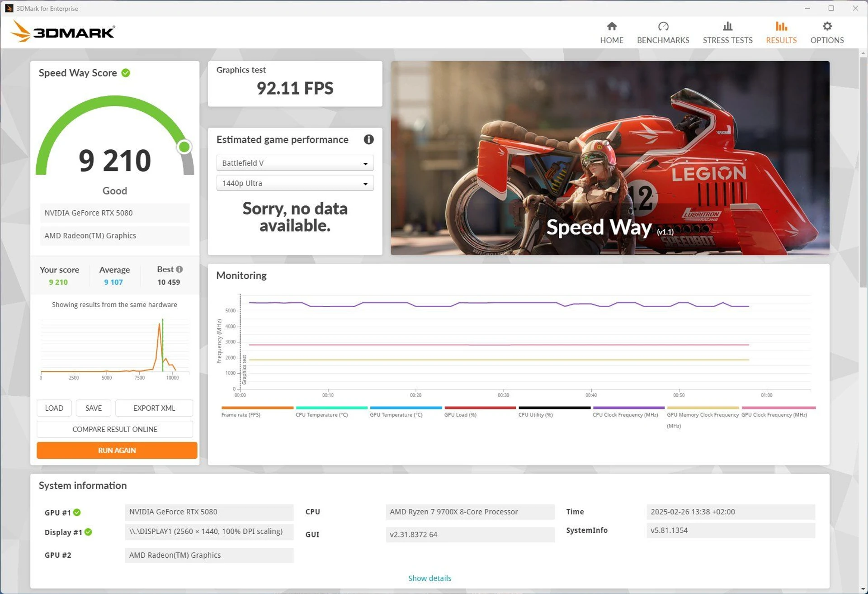Click the vertical scrollbar thumb
The width and height of the screenshot is (868, 594).
(863, 172)
